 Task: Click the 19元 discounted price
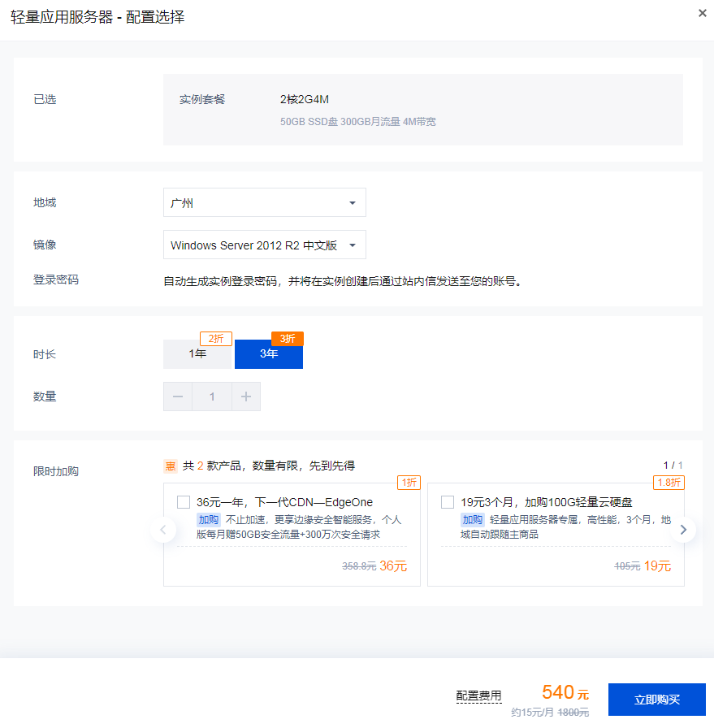pos(657,565)
